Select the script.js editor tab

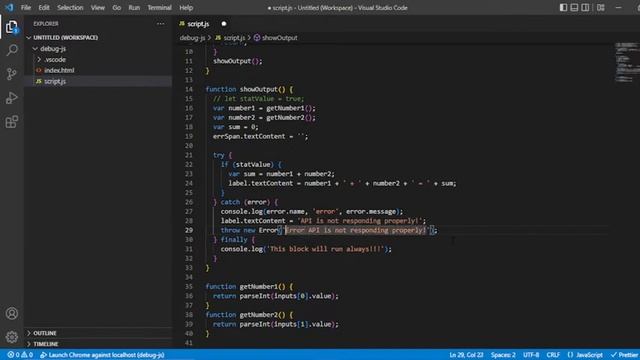[203, 24]
